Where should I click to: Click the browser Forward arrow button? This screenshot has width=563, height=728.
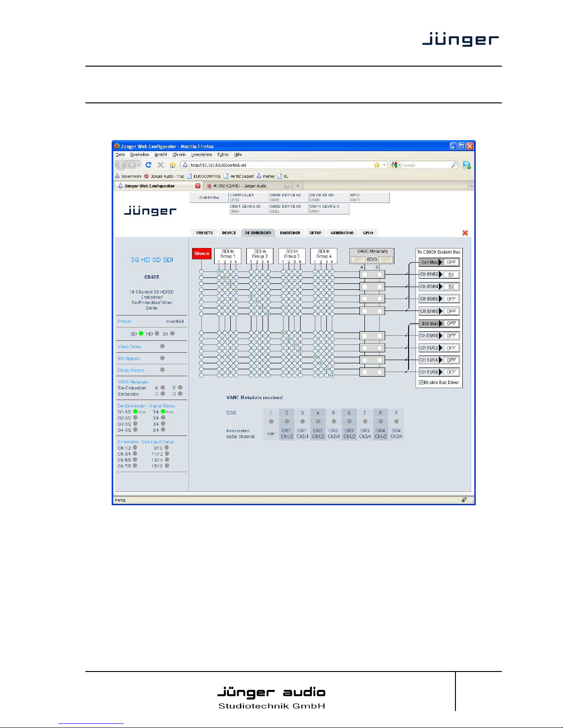click(132, 165)
